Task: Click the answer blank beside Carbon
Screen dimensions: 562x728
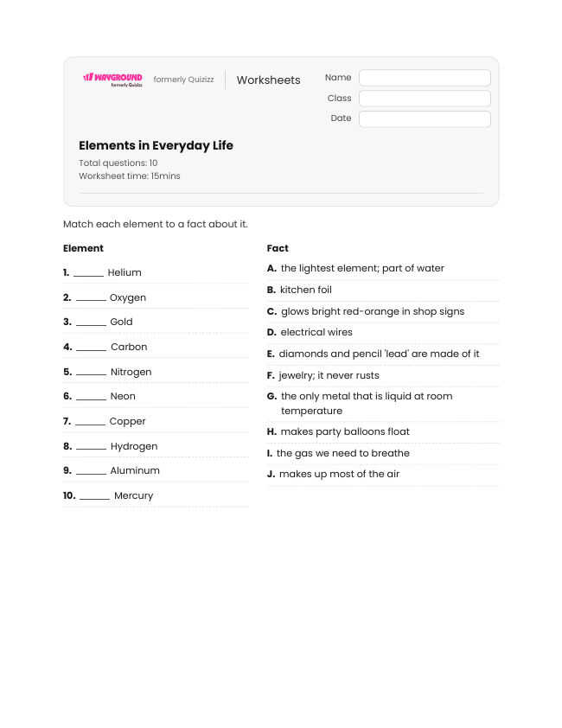Action: tap(91, 348)
